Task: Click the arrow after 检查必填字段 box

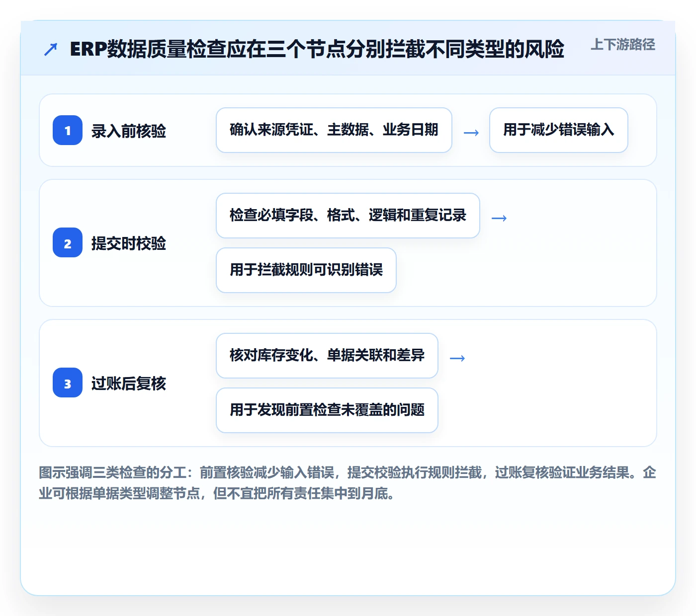Action: (x=499, y=218)
